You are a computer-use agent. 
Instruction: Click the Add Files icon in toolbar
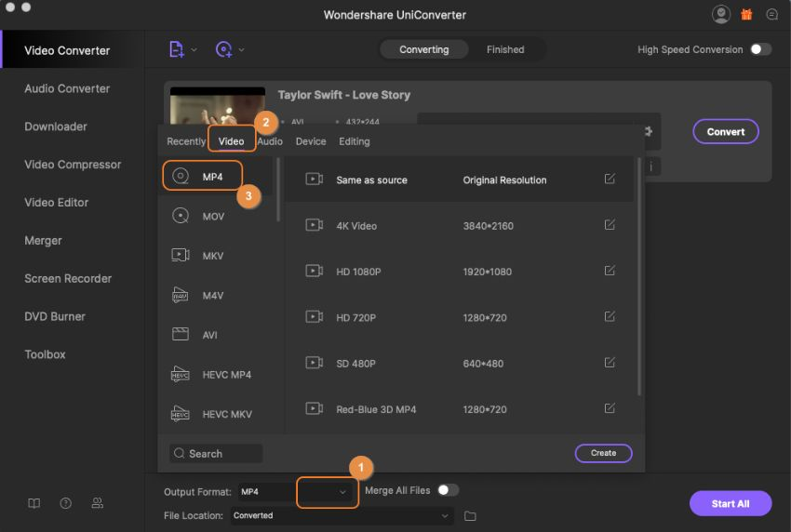coord(177,49)
